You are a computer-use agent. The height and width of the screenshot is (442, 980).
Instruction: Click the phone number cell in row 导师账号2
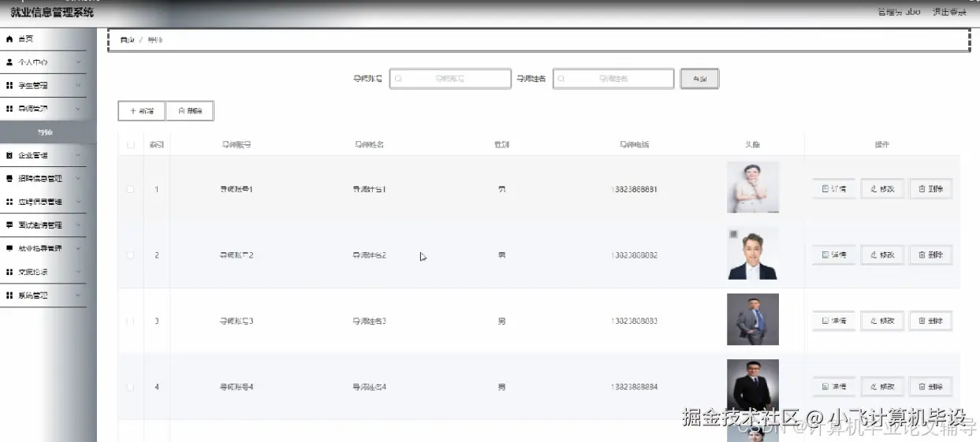tap(634, 255)
